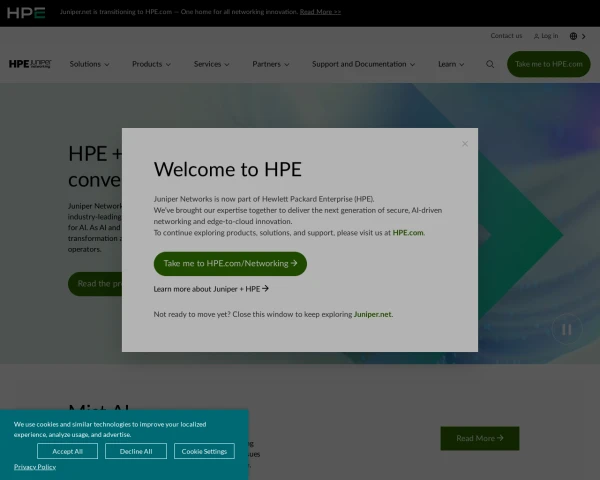Follow the HPE.com link in dialog text

[408, 233]
